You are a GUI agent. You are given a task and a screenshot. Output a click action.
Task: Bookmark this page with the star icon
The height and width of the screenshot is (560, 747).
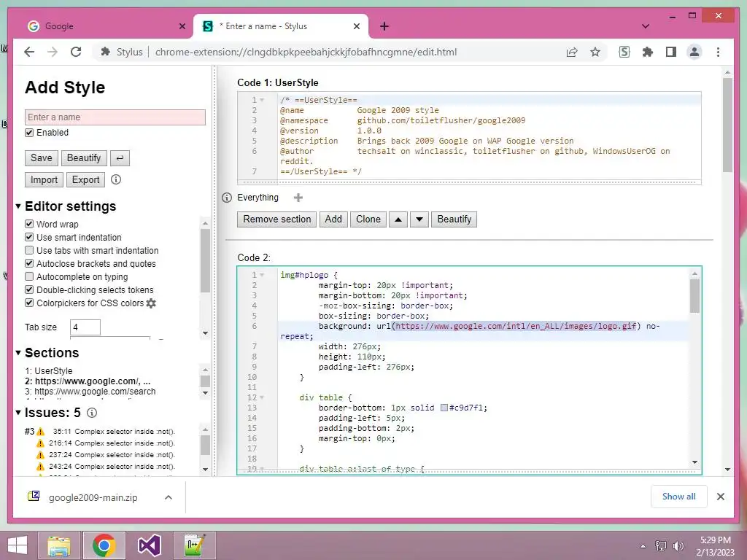click(x=595, y=52)
